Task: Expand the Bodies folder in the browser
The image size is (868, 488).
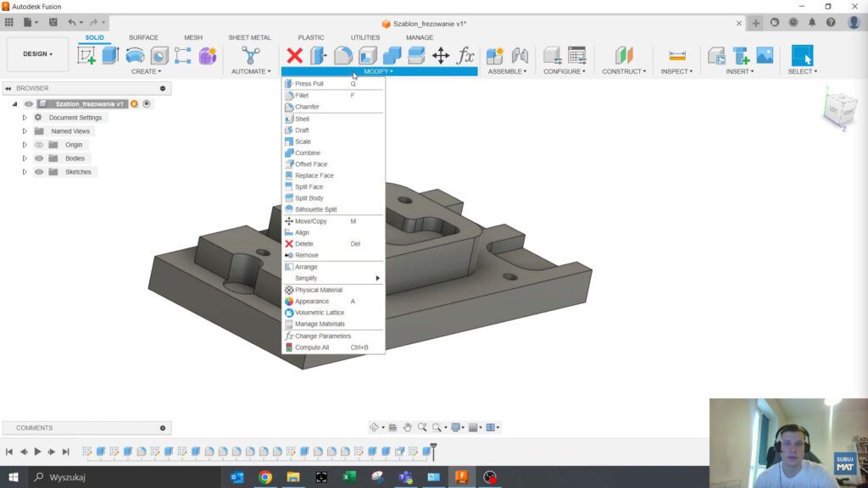Action: tap(24, 158)
